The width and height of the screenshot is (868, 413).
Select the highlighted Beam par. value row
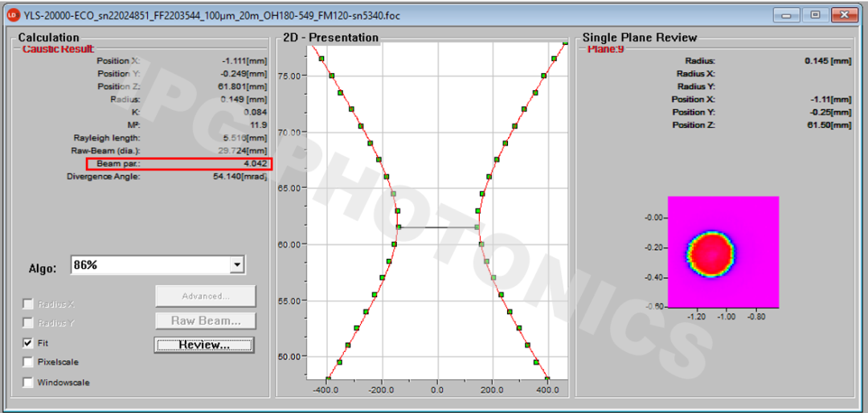click(179, 164)
